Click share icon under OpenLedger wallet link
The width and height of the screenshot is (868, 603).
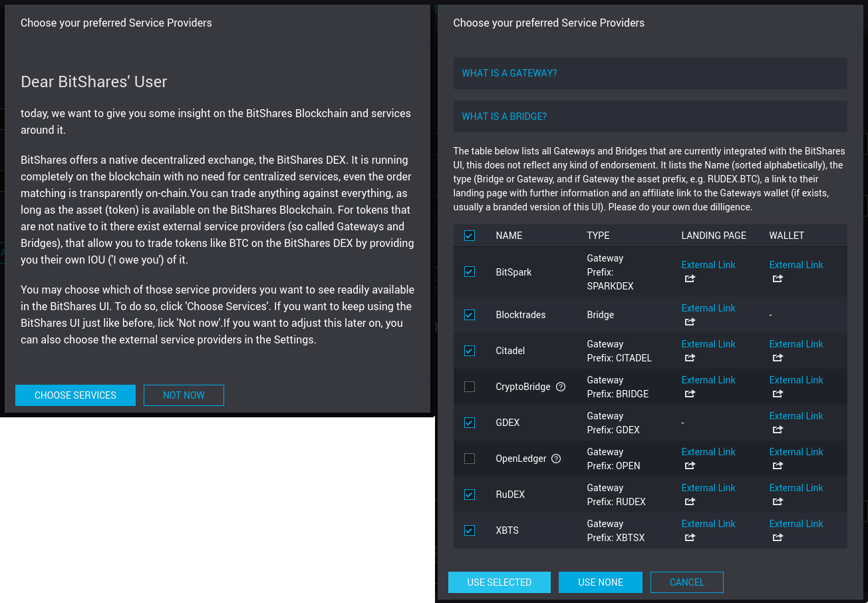coord(778,466)
